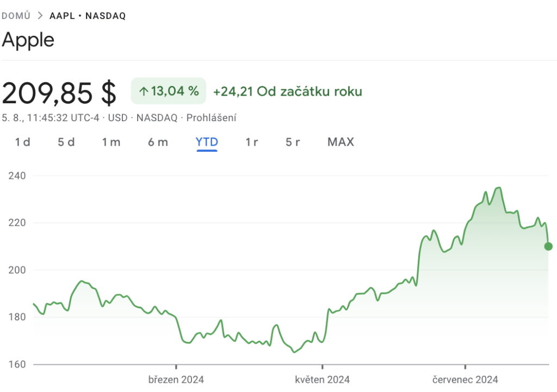Viewport: 557px width, 392px height.
Task: Click the green endpoint dot on chart
Action: click(x=548, y=246)
